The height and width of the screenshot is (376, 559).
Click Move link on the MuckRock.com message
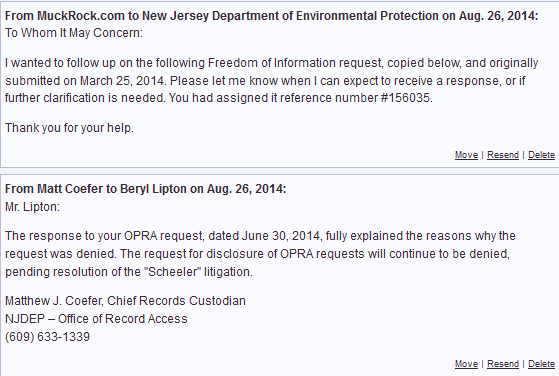pos(466,155)
